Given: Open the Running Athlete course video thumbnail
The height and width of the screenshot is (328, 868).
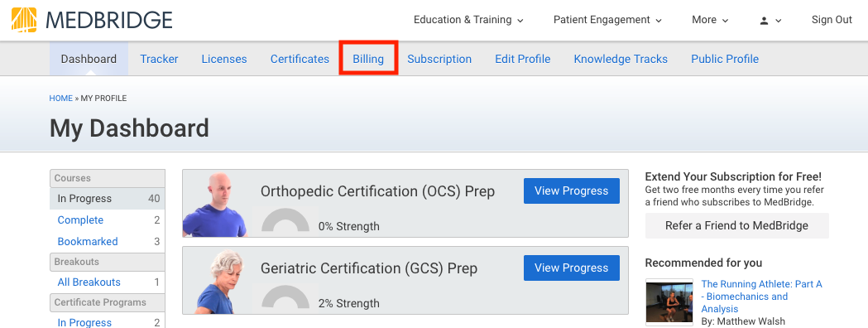Looking at the screenshot, I should click(x=669, y=302).
